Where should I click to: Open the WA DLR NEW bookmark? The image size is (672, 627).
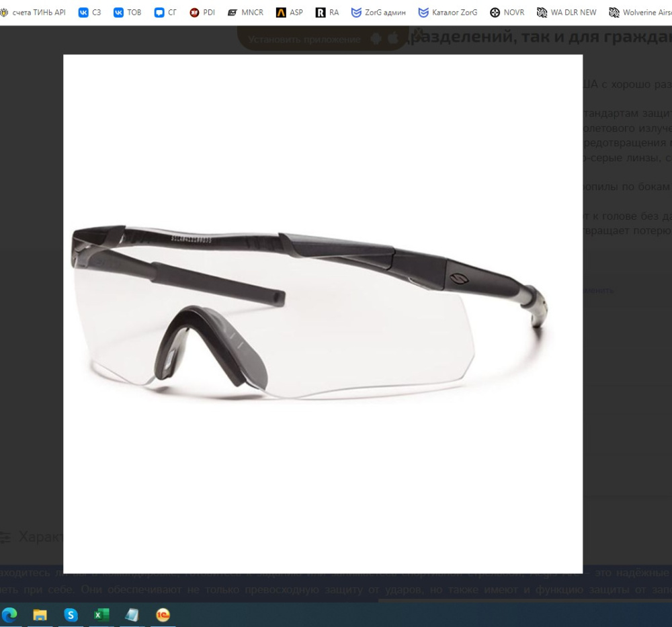(x=566, y=12)
